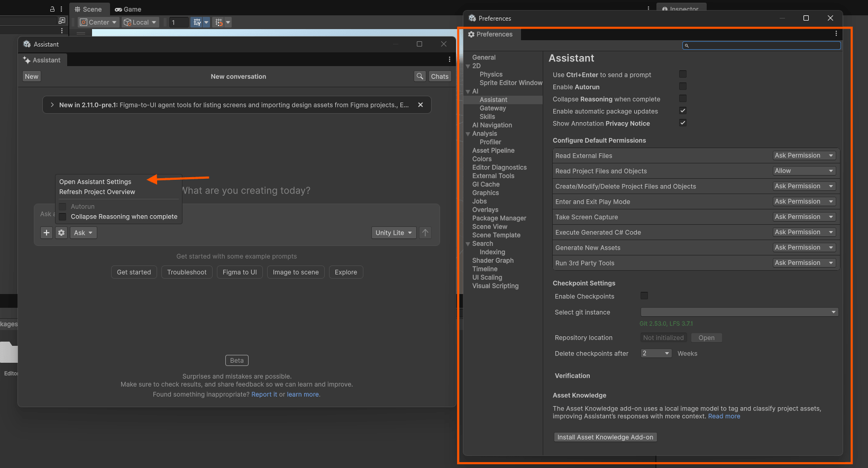Screen dimensions: 868x468
Task: Click the search icon in Assistant window
Action: 420,76
